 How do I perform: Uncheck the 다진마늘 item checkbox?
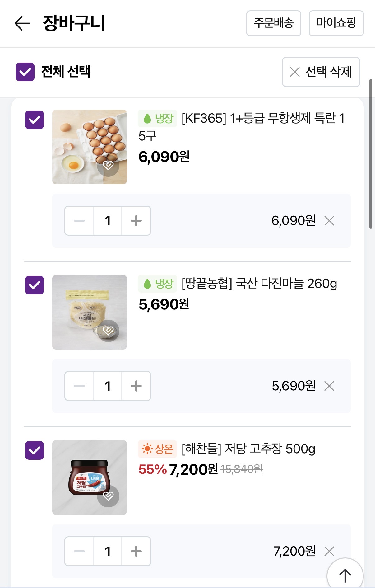pyautogui.click(x=35, y=285)
